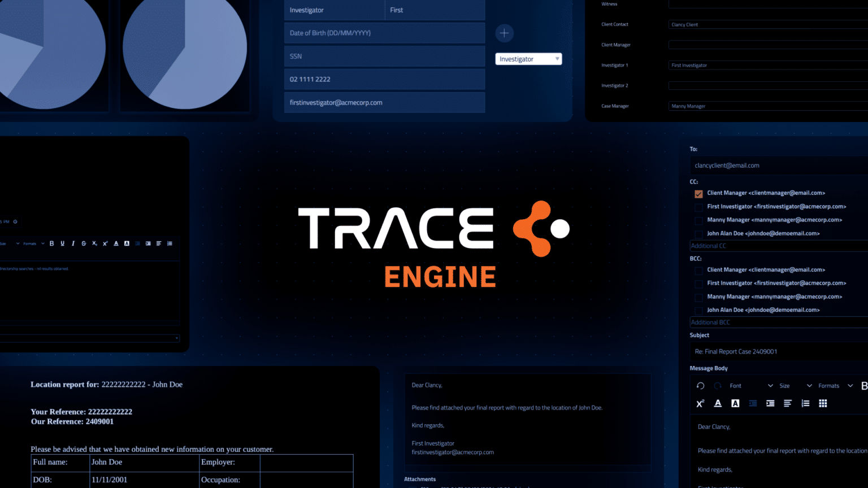868x488 pixels.
Task: Toggle bold formatting in the message editor
Action: click(x=863, y=385)
